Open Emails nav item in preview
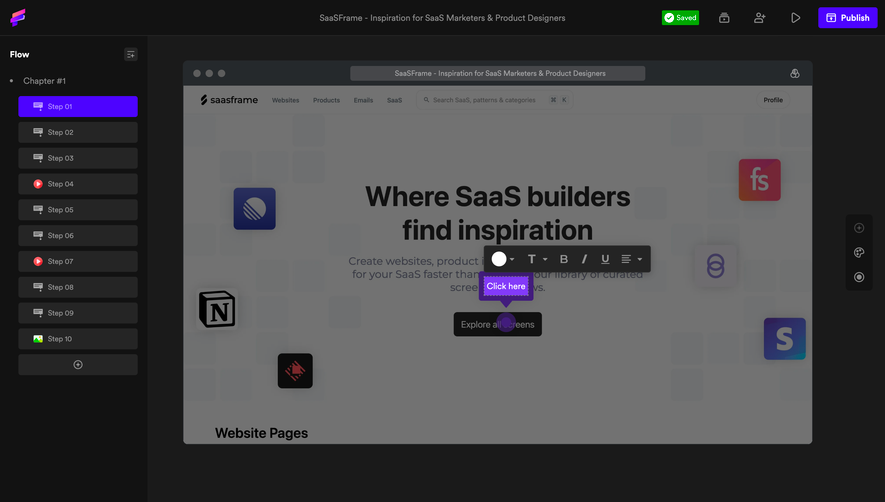This screenshot has width=885, height=502. tap(363, 100)
